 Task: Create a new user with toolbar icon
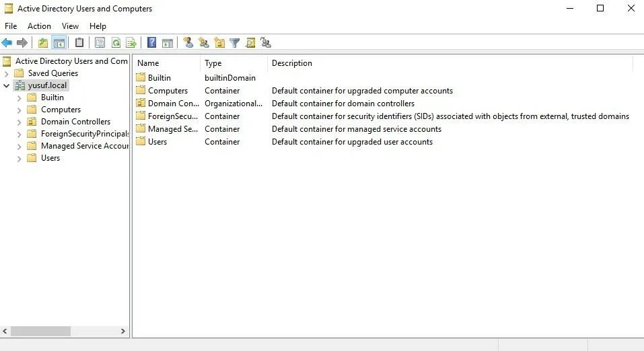click(188, 42)
